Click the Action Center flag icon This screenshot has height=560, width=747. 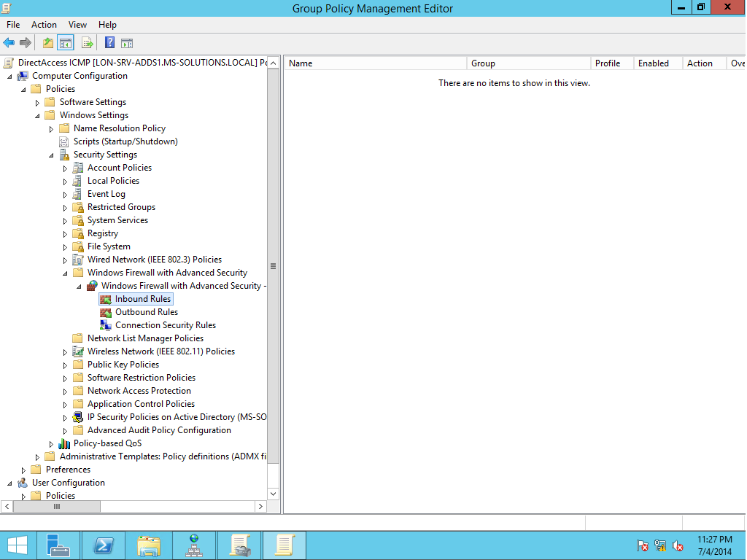(x=642, y=545)
